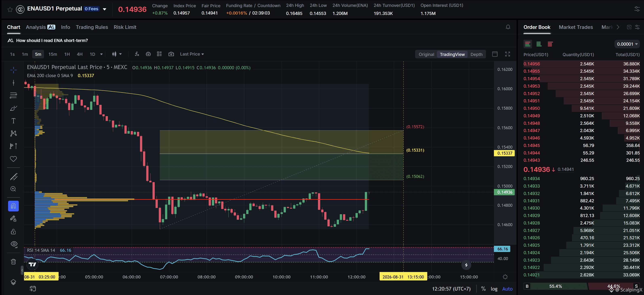Screen dimensions: 644x295
Task: Click the 0.15337 EMA price label
Action: pyautogui.click(x=504, y=153)
